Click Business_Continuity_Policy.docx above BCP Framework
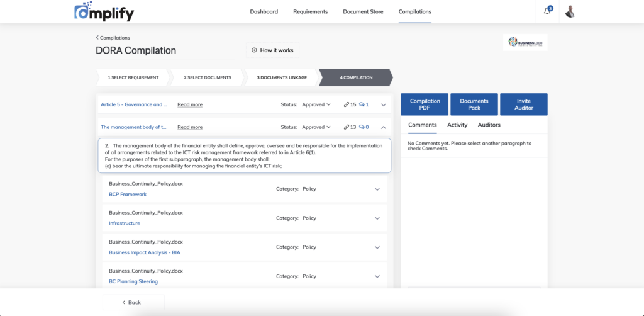The width and height of the screenshot is (644, 316). point(146,184)
